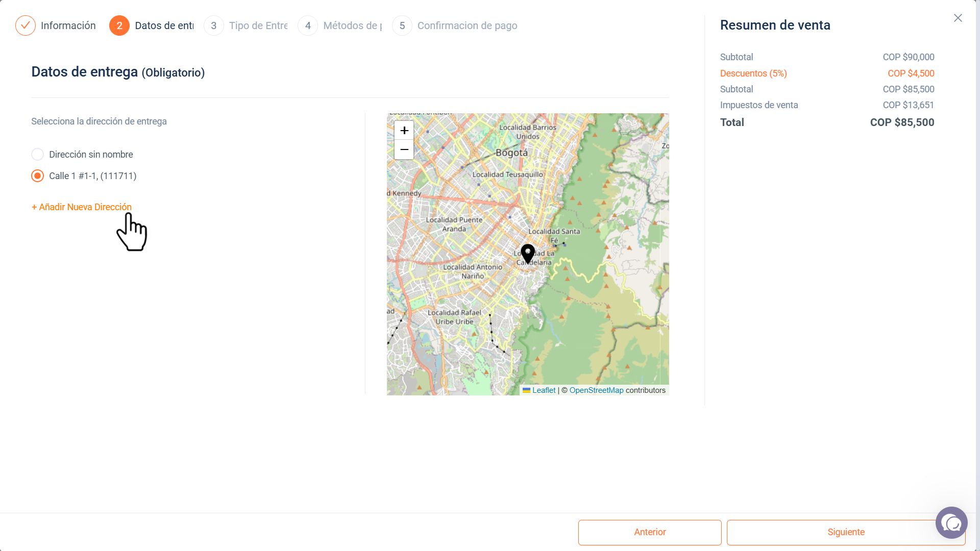The width and height of the screenshot is (980, 551).
Task: Click the step 3 circle icon
Action: click(x=214, y=26)
